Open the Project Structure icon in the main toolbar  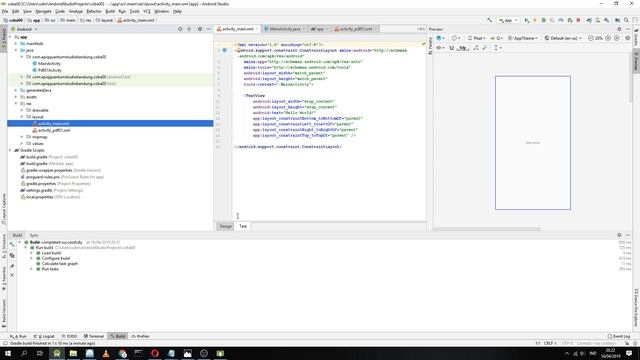click(618, 20)
